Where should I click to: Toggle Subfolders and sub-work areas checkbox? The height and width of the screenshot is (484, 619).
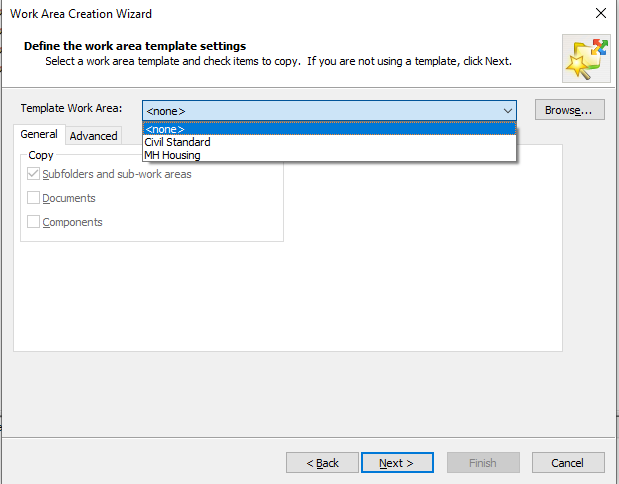click(x=33, y=174)
